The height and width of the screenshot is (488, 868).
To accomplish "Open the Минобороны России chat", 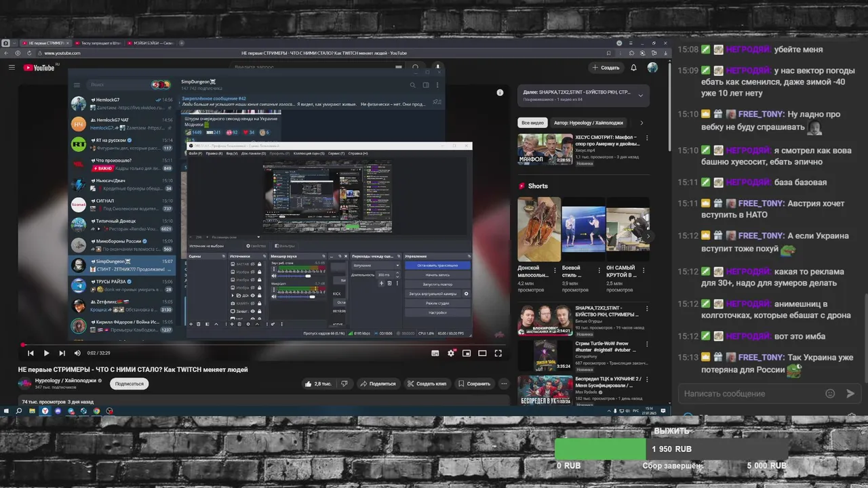I will tap(122, 245).
